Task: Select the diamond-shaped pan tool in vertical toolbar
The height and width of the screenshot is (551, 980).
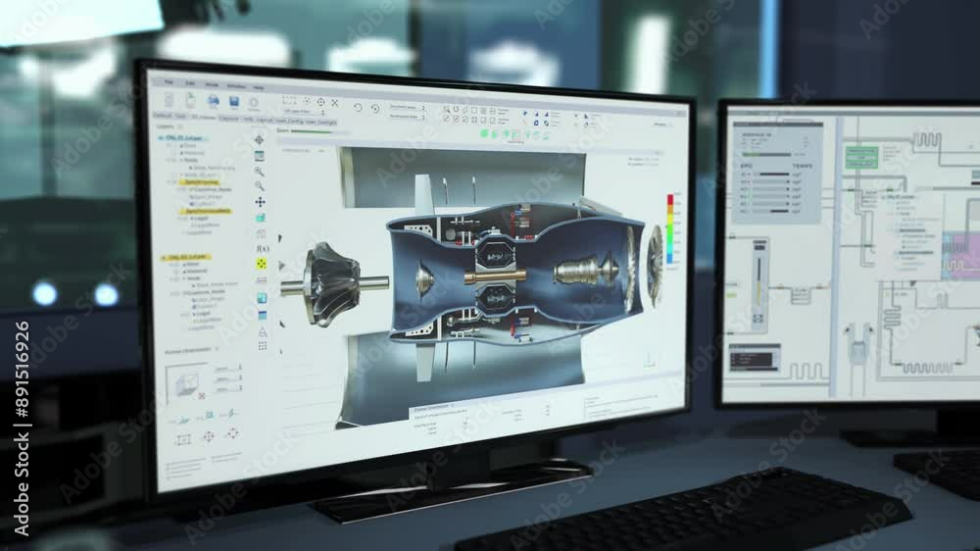Action: pyautogui.click(x=260, y=140)
